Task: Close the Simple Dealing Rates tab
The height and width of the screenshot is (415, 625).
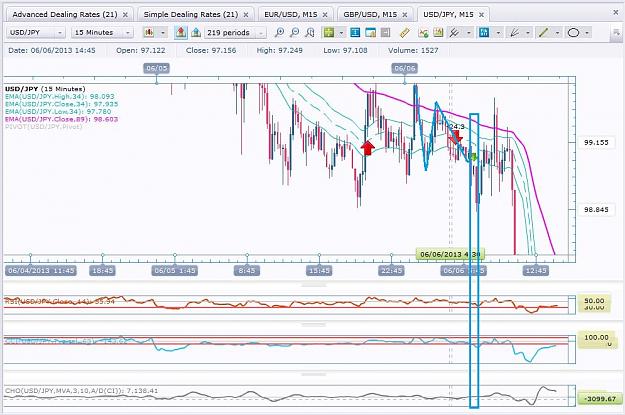Action: tap(246, 15)
